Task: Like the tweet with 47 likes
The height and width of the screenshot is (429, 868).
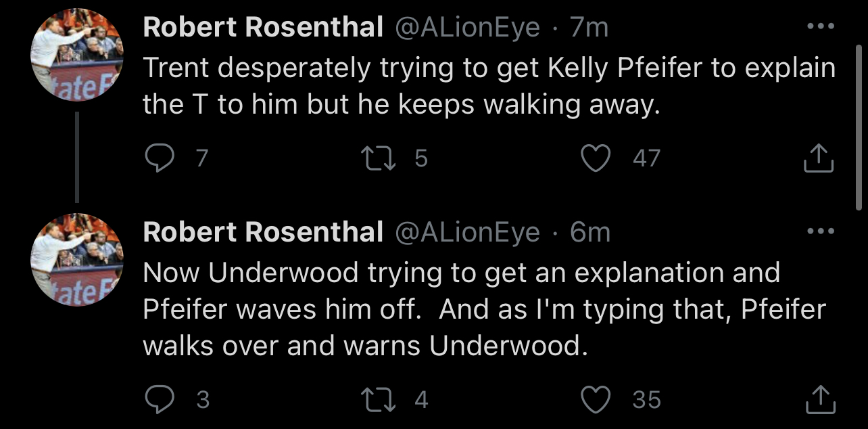Action: pos(596,158)
